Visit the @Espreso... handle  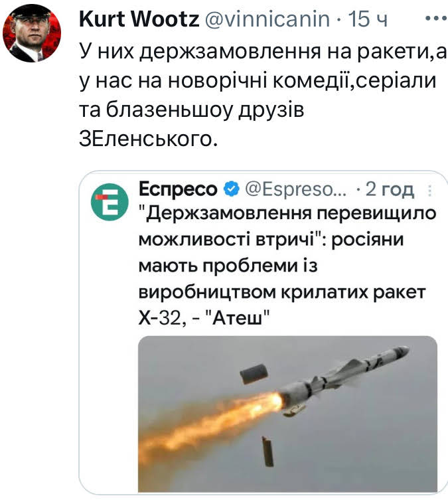tap(296, 189)
